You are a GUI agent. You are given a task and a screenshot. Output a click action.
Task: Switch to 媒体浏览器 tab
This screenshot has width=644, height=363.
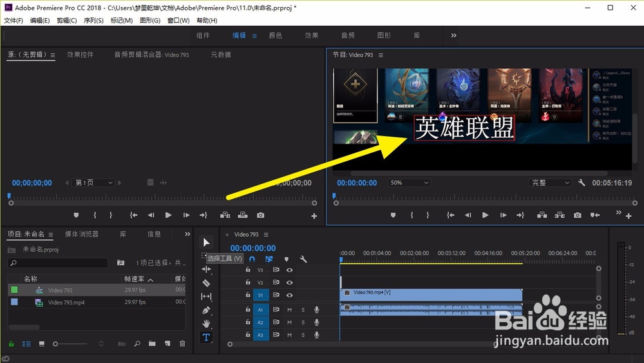pyautogui.click(x=82, y=234)
